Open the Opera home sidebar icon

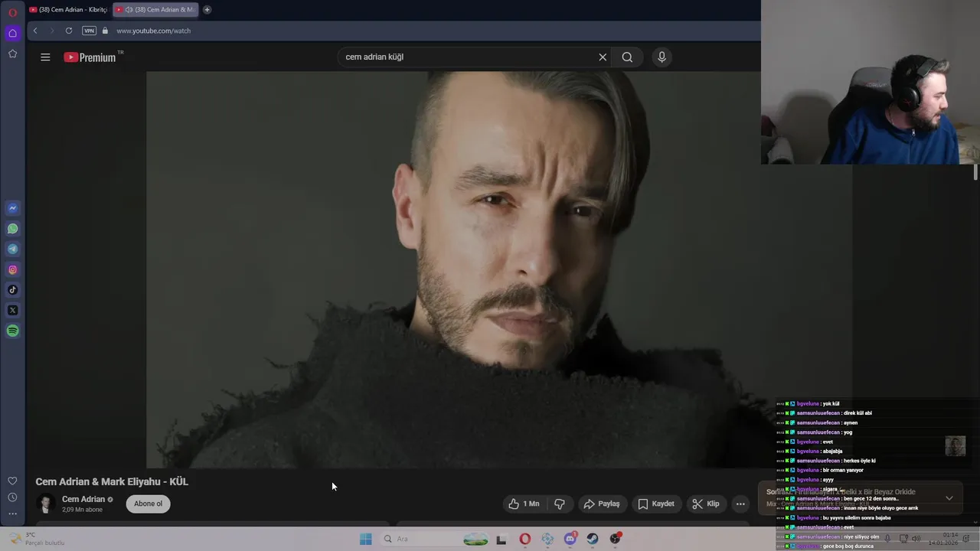(12, 33)
